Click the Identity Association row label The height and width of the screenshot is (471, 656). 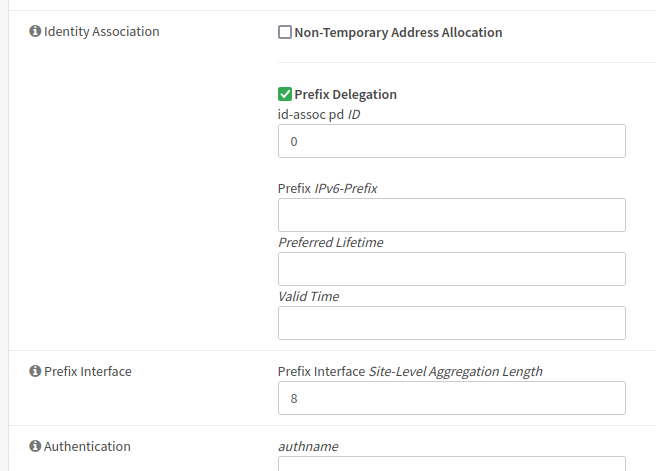coord(101,32)
